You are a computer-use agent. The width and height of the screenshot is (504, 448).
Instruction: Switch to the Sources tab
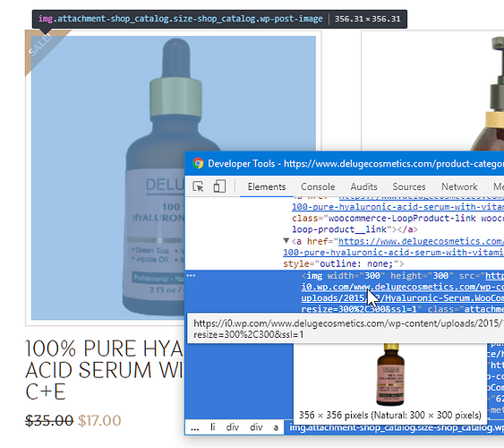coord(409,187)
